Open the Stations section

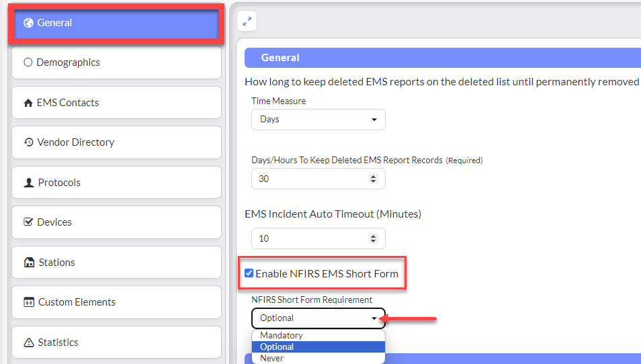pos(116,263)
